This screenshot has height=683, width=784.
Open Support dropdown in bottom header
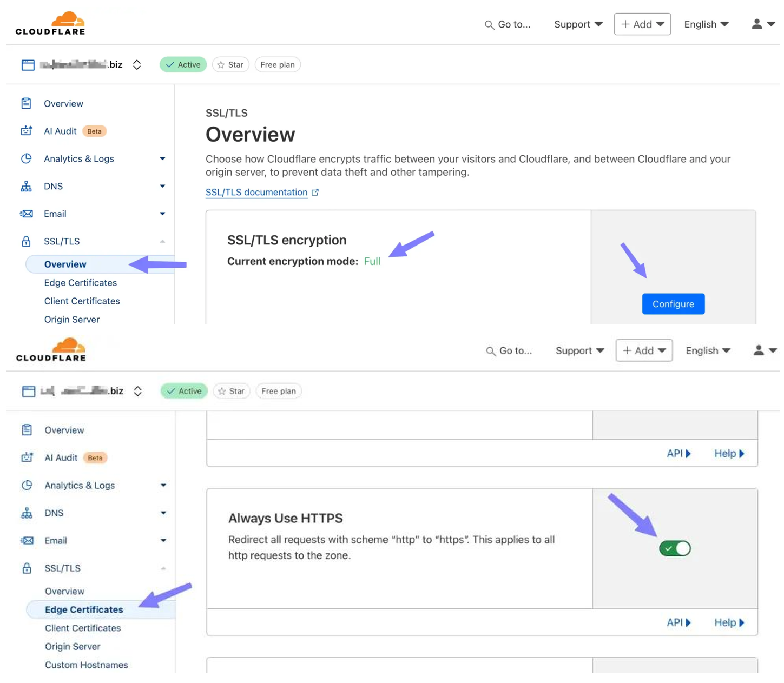pyautogui.click(x=579, y=350)
